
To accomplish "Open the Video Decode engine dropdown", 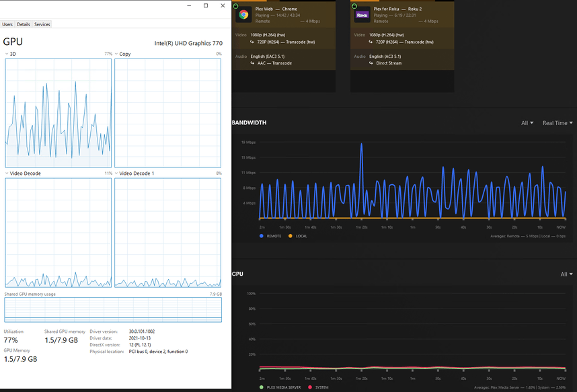I will (7, 173).
